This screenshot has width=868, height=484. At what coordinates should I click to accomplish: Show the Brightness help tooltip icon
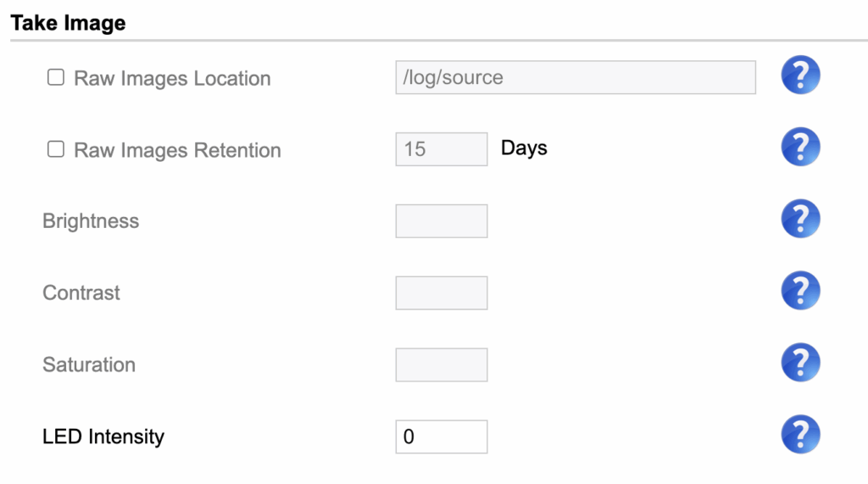800,220
